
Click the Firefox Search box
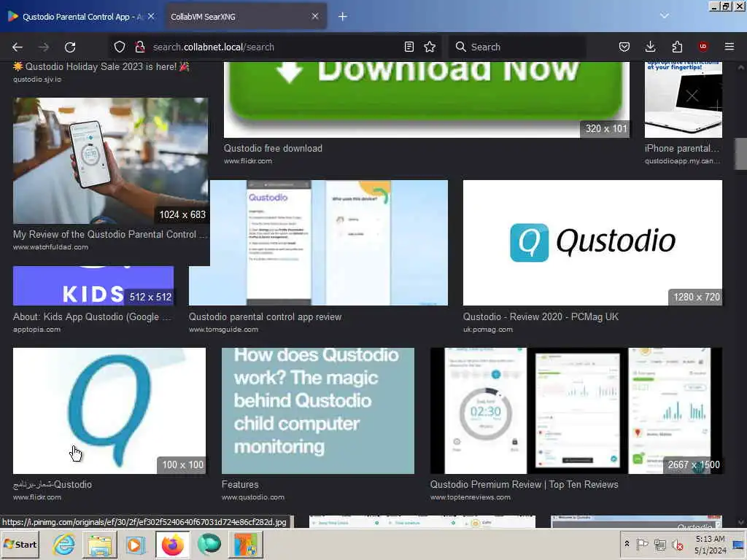click(x=517, y=47)
